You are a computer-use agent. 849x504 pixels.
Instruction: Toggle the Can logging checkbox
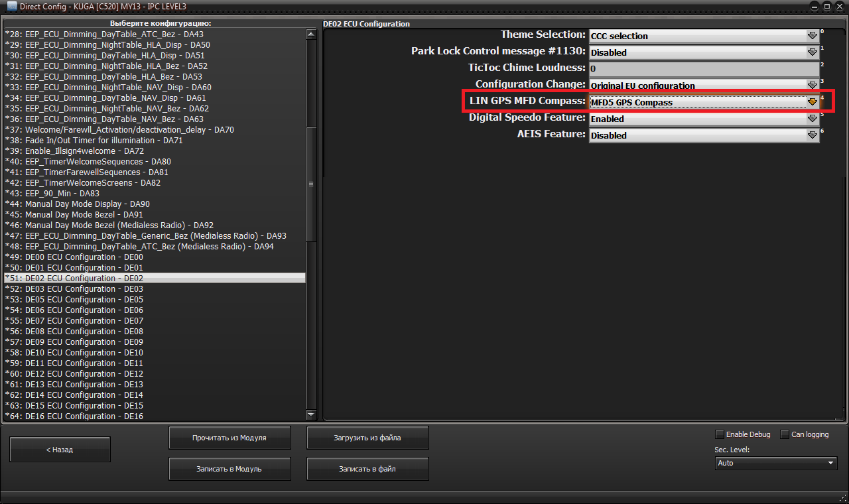785,434
